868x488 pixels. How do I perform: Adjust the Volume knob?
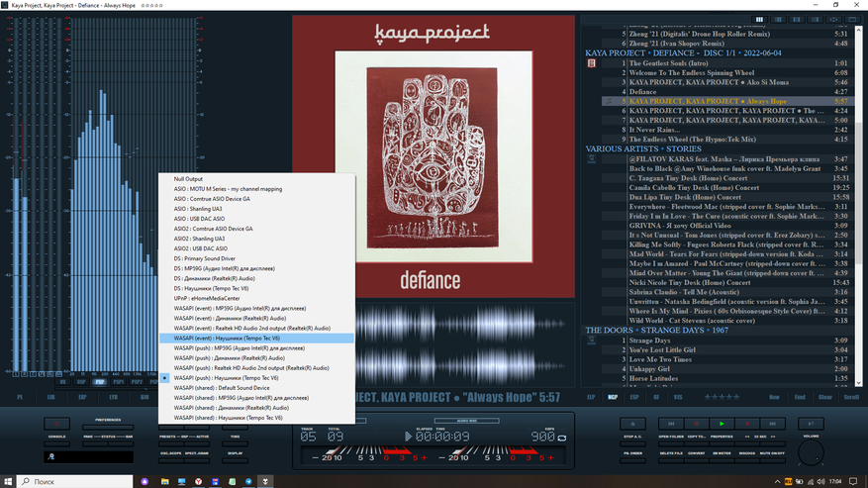tap(811, 453)
